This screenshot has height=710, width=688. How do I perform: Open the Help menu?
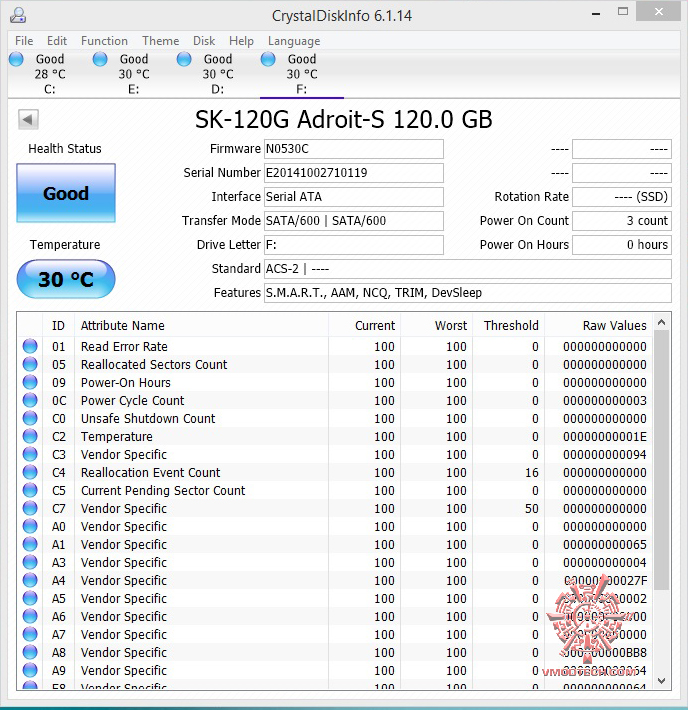(241, 41)
